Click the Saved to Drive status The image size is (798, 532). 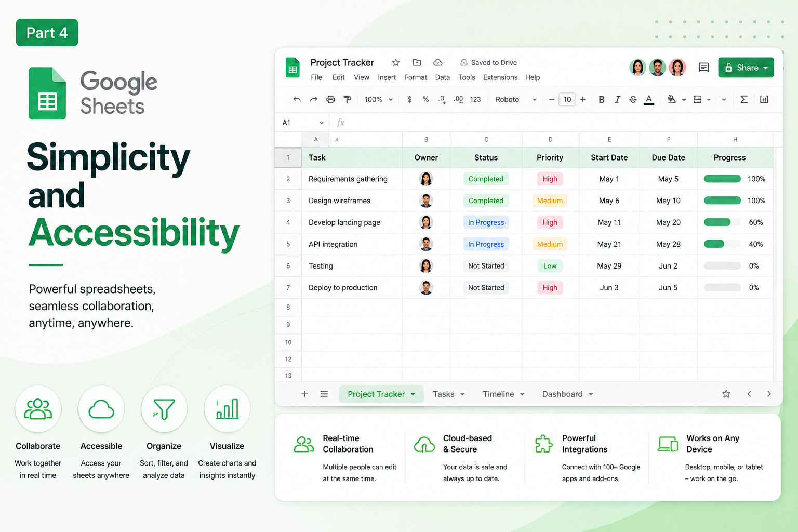488,62
